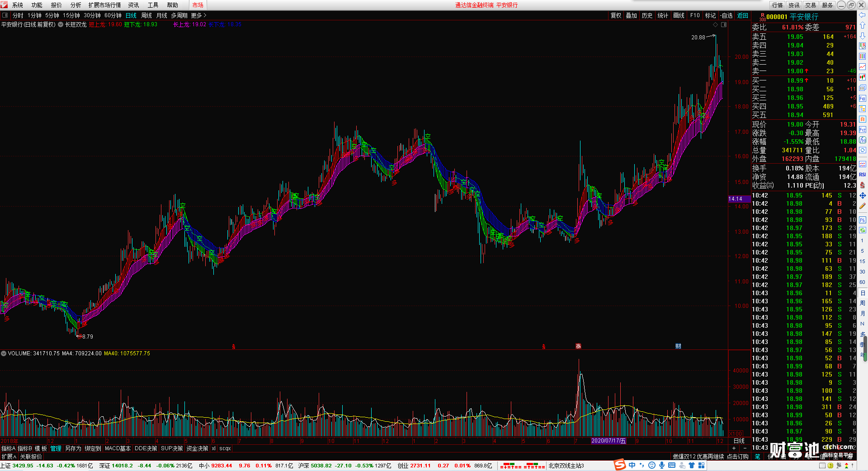Click the 另存为 button
This screenshot has width=868, height=471.
tap(73, 448)
